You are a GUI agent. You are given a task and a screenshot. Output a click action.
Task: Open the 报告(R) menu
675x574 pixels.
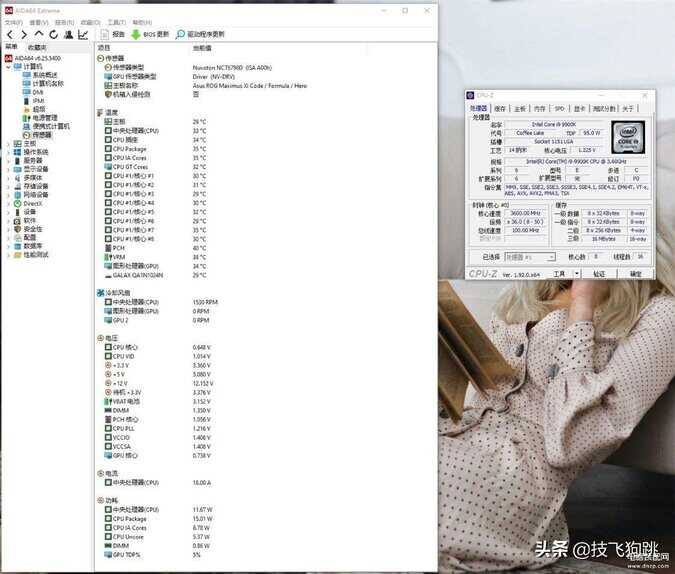pyautogui.click(x=65, y=22)
